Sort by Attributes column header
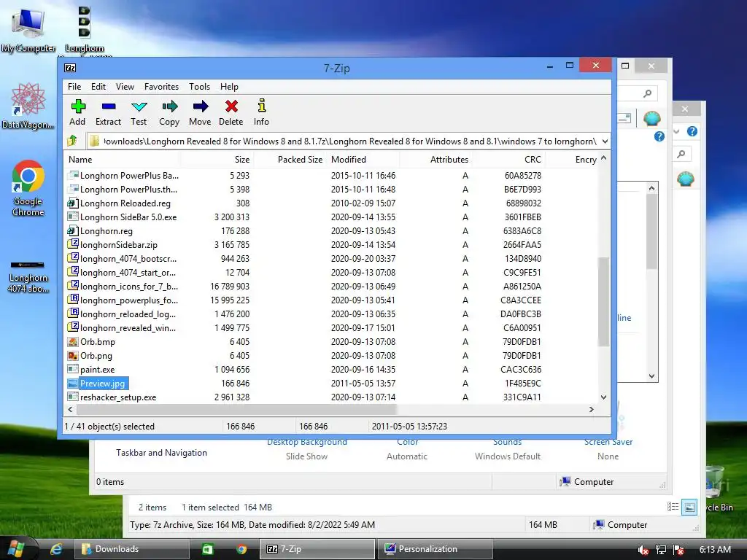 tap(436, 160)
